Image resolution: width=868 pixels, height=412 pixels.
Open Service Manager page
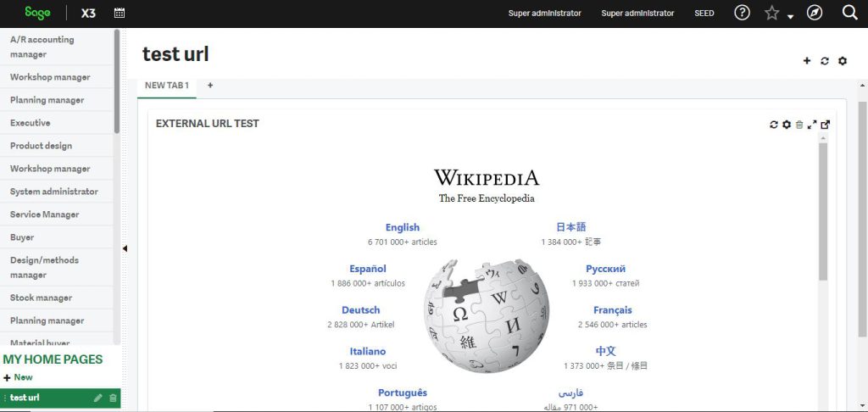pyautogui.click(x=57, y=214)
